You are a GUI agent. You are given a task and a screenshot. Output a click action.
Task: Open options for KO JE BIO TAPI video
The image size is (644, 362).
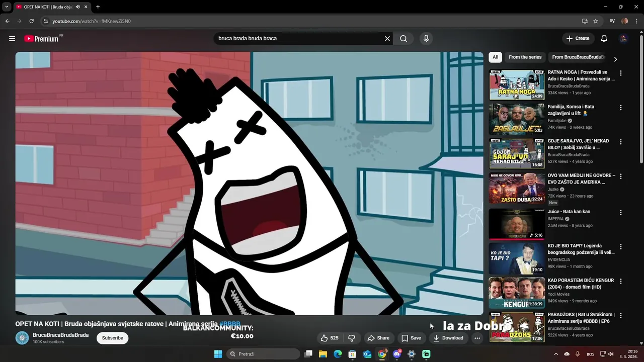(620, 246)
